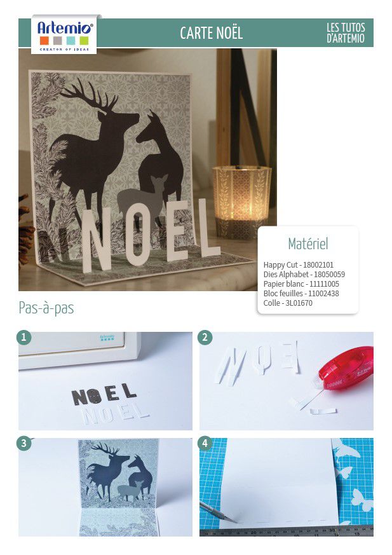Click the Artemio logo
The height and width of the screenshot is (555, 392).
(x=64, y=35)
